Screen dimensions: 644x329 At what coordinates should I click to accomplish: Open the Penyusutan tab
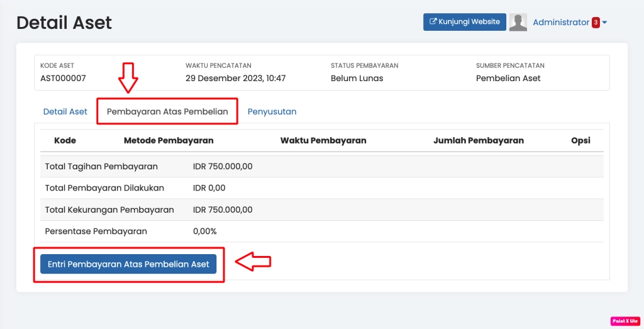tap(272, 111)
